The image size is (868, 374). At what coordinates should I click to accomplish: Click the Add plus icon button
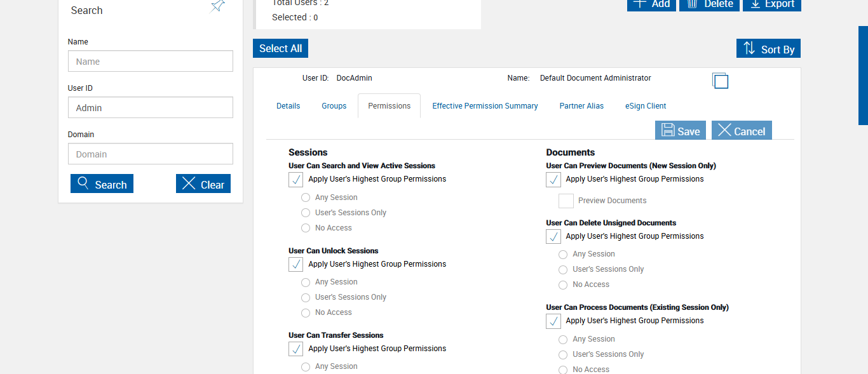tap(651, 4)
